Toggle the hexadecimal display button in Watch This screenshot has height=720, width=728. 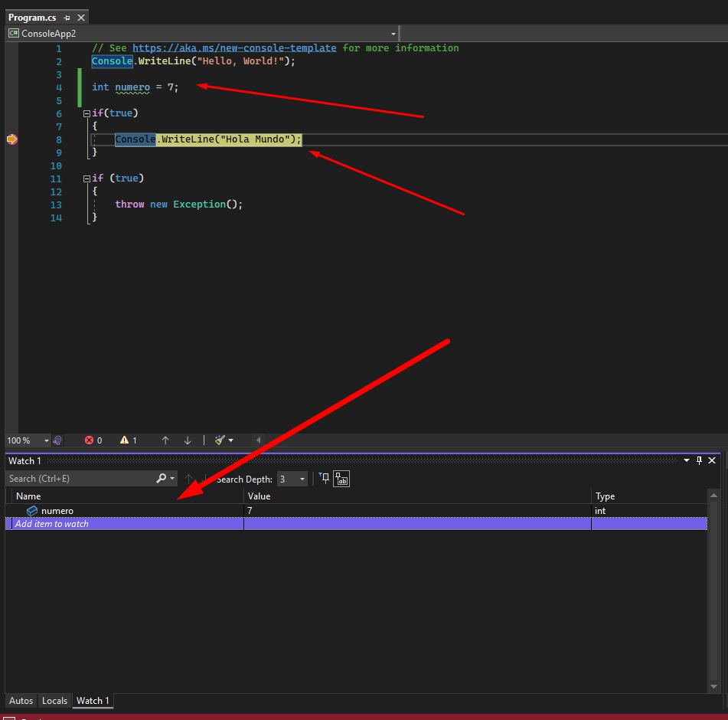pyautogui.click(x=341, y=479)
